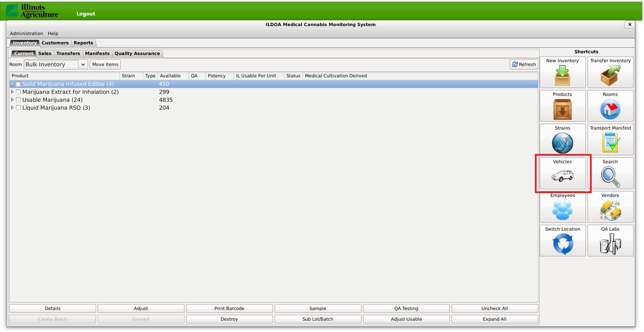Open the New Inventory shortcut

(x=563, y=72)
